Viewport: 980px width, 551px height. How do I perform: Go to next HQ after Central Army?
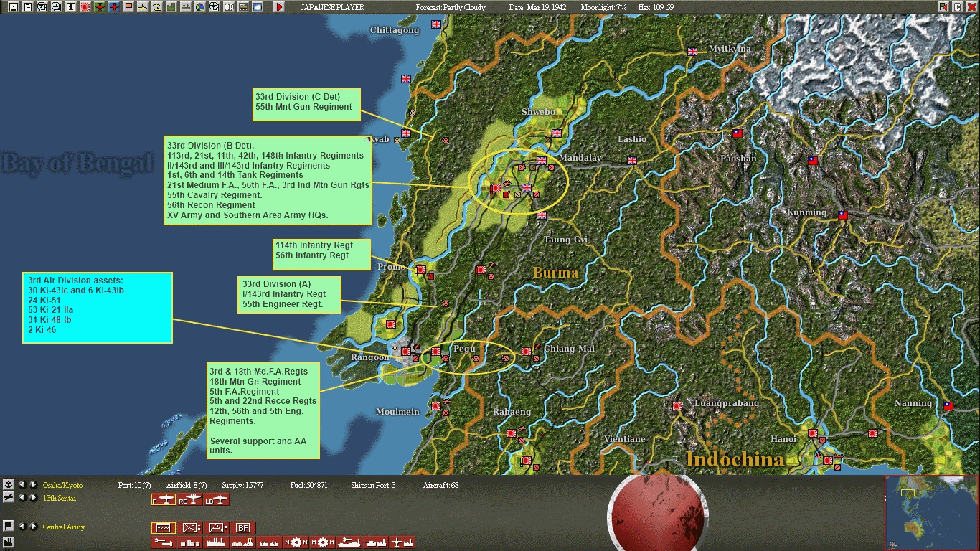coord(33,526)
